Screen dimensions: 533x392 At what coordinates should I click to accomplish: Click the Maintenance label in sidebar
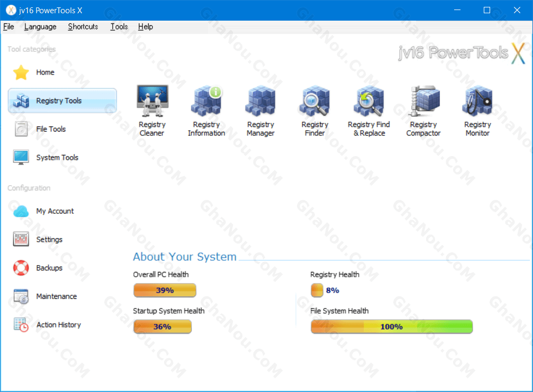tap(57, 297)
